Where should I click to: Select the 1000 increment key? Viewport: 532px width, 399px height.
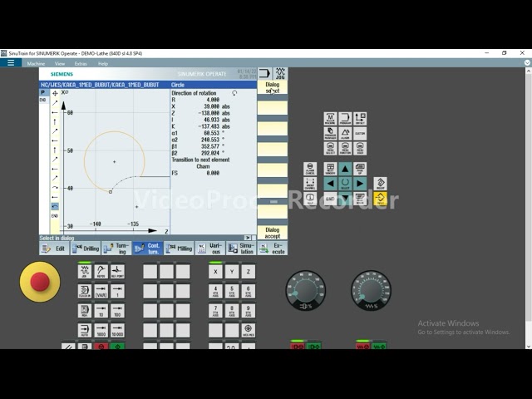(x=101, y=331)
